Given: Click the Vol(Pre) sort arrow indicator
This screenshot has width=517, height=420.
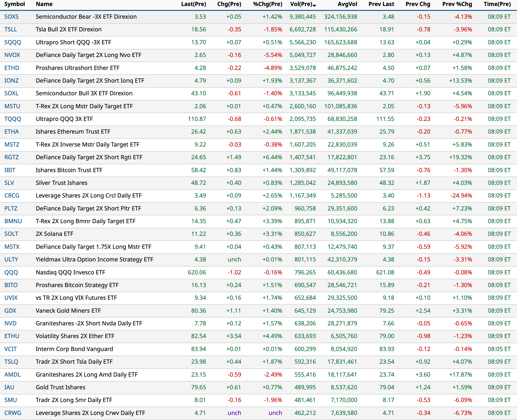Looking at the screenshot, I should [314, 6].
